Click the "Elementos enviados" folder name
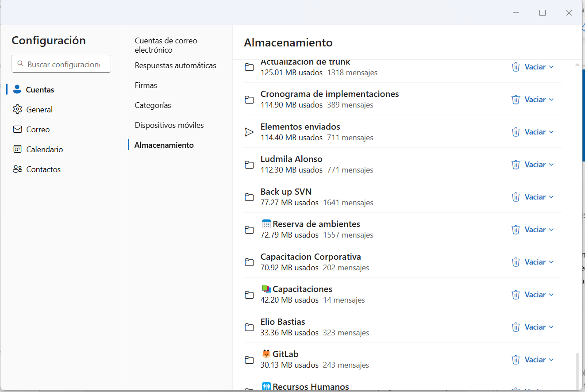585x392 pixels. [300, 127]
